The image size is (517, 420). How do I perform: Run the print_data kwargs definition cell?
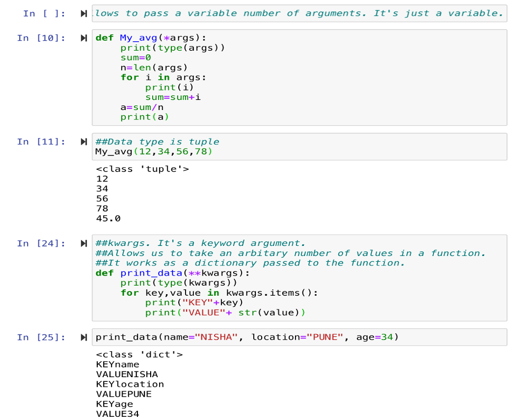click(x=84, y=243)
